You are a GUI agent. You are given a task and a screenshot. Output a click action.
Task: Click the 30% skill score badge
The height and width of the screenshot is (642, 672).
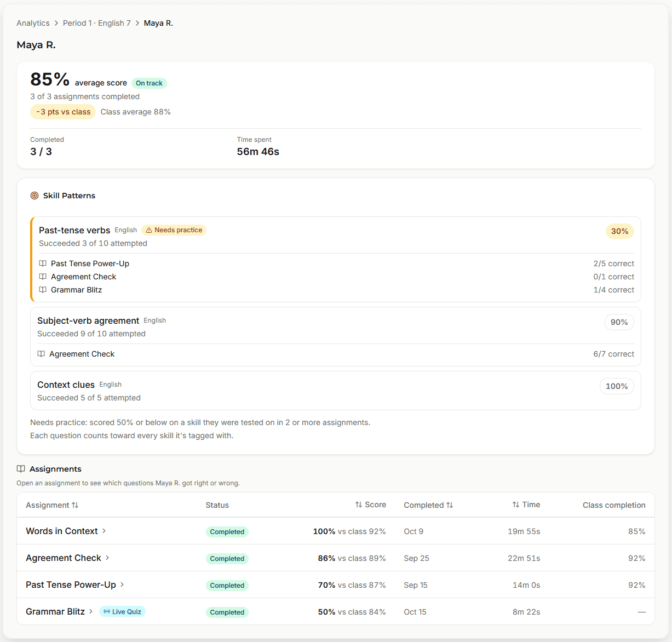619,231
